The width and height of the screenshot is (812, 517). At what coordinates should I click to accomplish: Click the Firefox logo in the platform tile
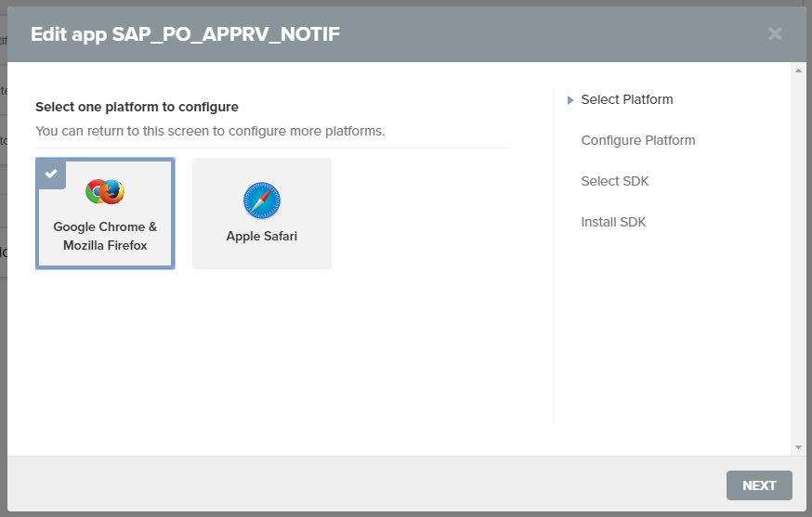113,192
